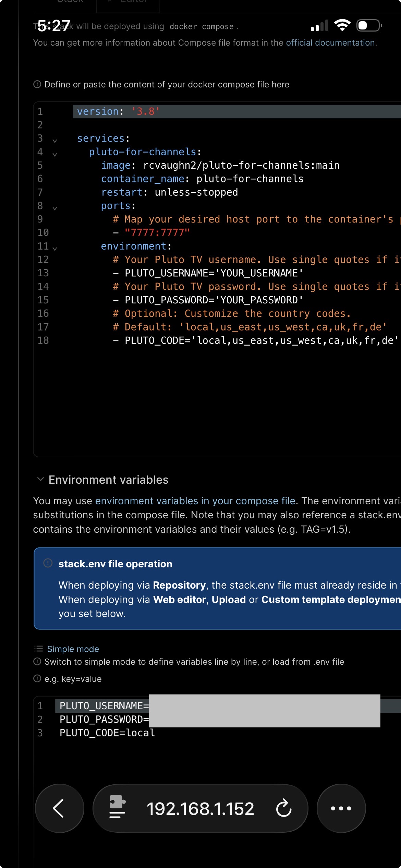Fold the ports block at line 8
Viewport: 401px width, 868px height.
(55, 208)
